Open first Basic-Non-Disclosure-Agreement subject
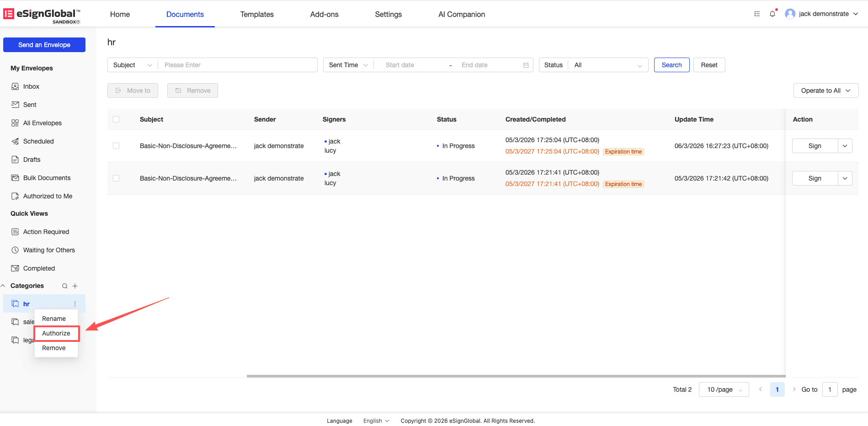 click(x=188, y=146)
